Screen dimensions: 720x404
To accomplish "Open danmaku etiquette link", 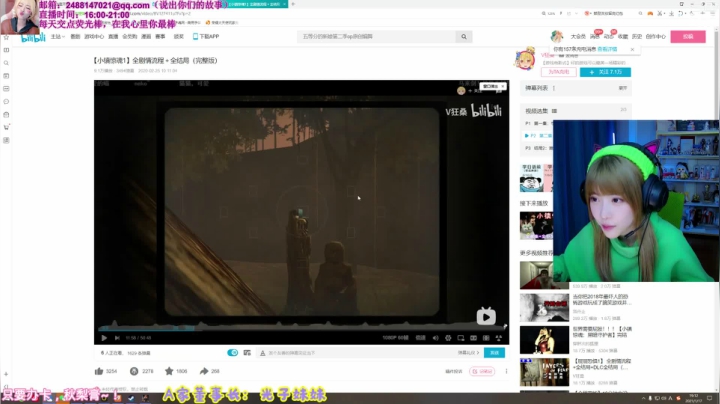I will (468, 353).
